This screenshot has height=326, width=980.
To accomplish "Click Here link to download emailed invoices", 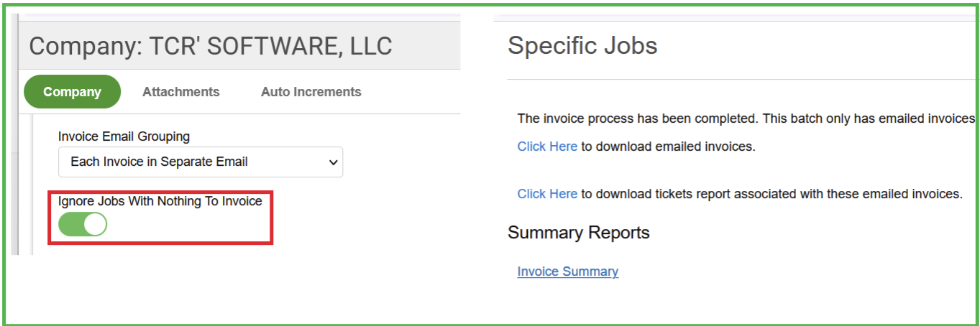I will point(547,146).
